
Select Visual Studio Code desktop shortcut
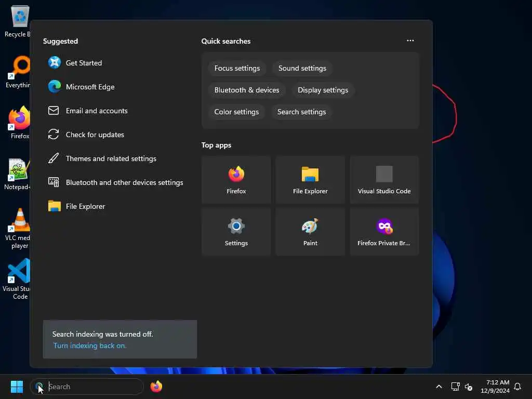pyautogui.click(x=17, y=279)
